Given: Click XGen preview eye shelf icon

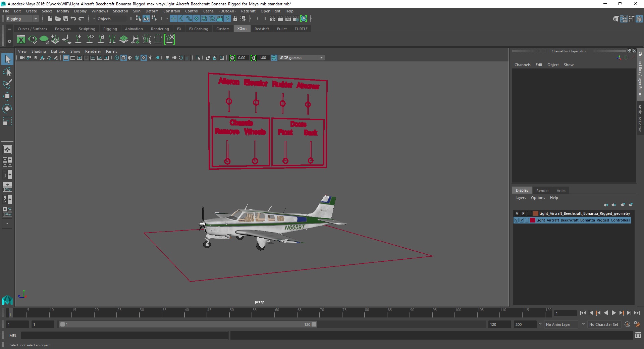Looking at the screenshot, I should click(x=33, y=40).
